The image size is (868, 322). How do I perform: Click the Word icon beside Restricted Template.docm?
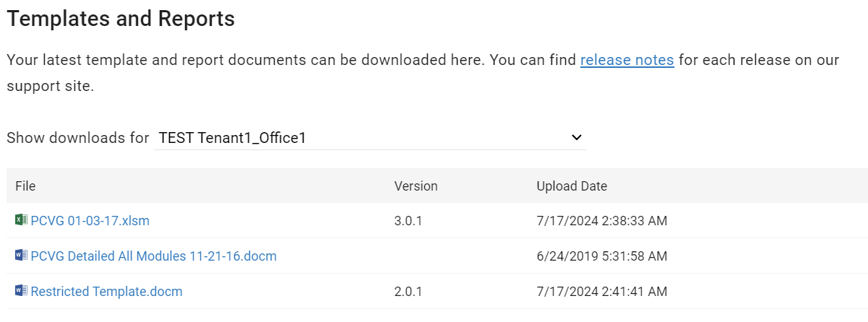pos(21,291)
